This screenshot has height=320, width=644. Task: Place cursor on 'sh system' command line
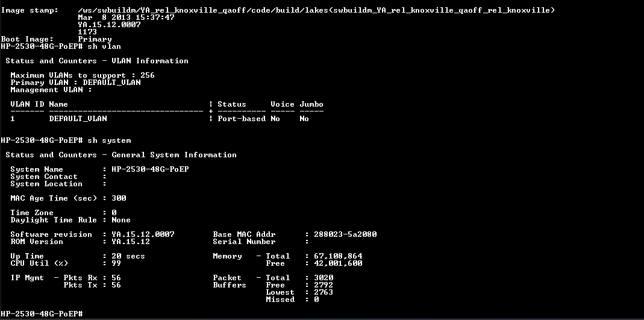(66, 140)
